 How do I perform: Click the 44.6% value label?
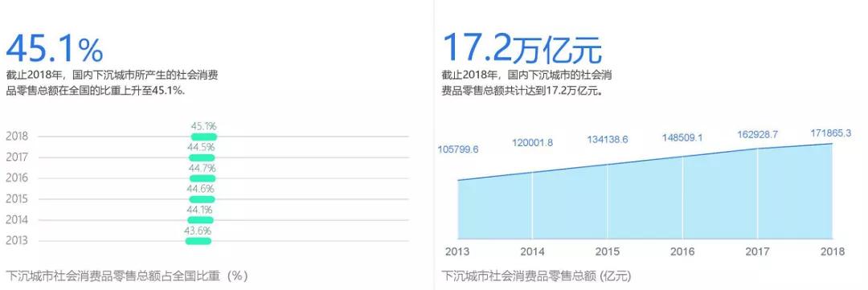tap(202, 189)
